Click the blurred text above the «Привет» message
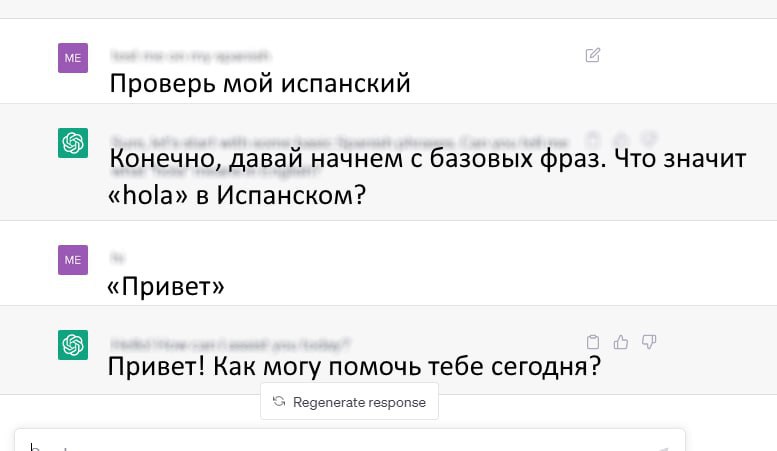Viewport: 777px width, 451px height. (118, 258)
